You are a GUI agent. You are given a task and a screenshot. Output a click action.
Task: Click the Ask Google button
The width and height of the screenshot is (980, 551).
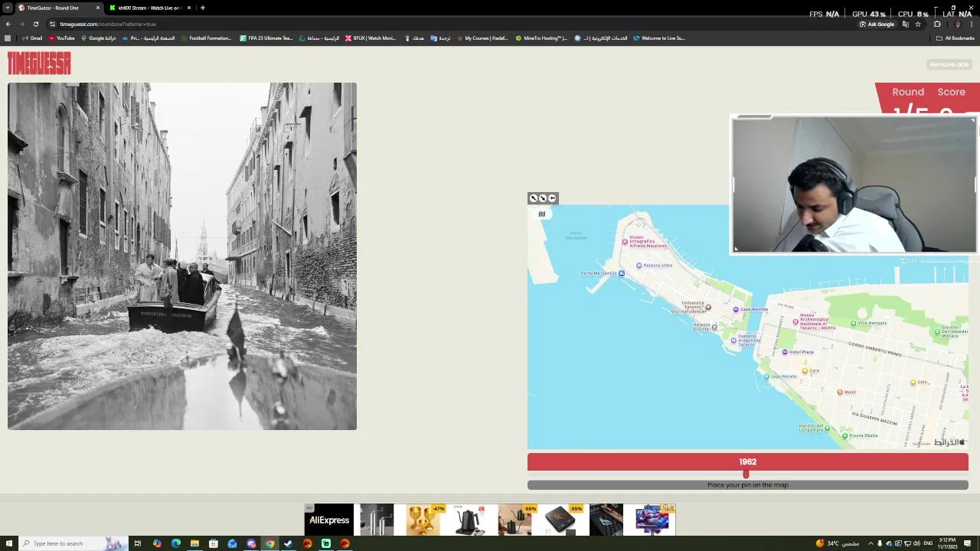pyautogui.click(x=877, y=24)
